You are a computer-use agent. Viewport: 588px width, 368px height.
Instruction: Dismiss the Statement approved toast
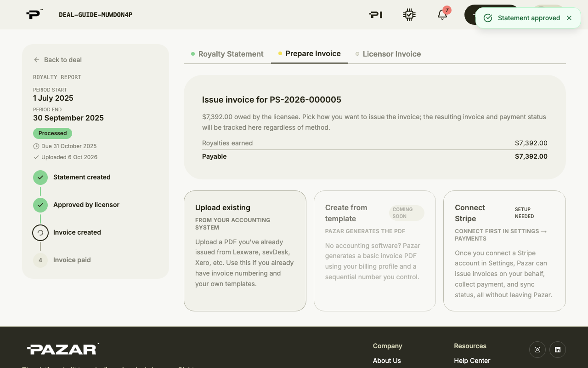point(569,18)
